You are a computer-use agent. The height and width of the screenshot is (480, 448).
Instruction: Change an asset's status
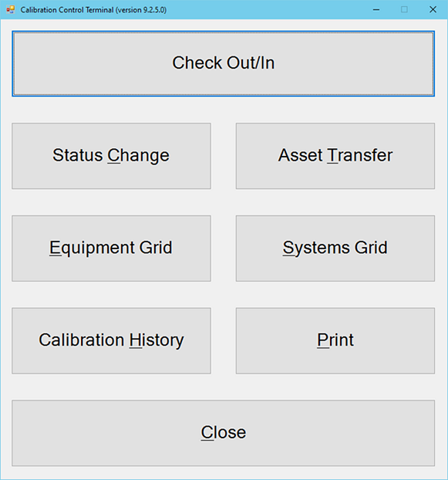(111, 156)
